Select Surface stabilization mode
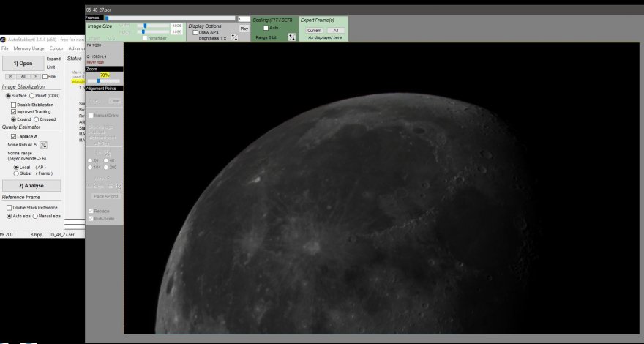The image size is (644, 344). coord(8,96)
